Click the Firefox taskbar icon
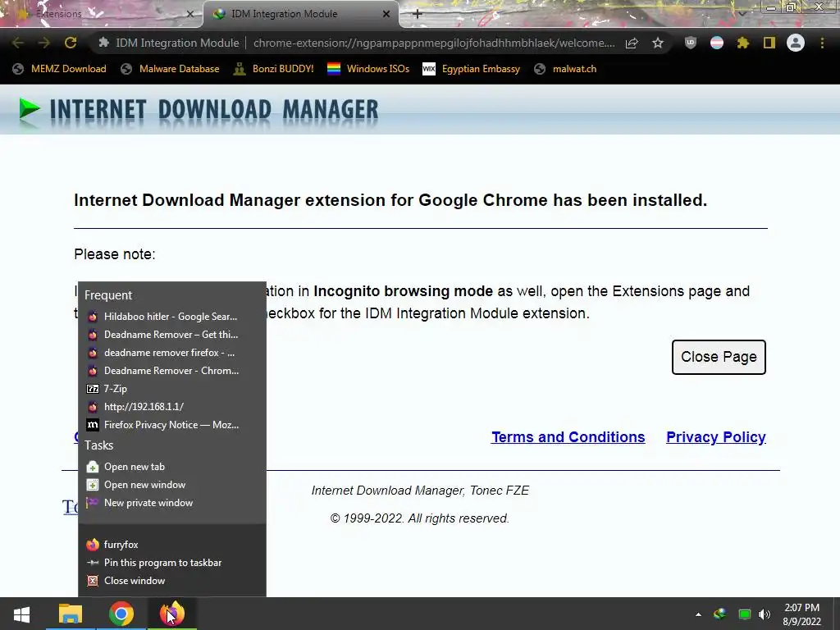Viewport: 840px width, 630px height. click(172, 614)
